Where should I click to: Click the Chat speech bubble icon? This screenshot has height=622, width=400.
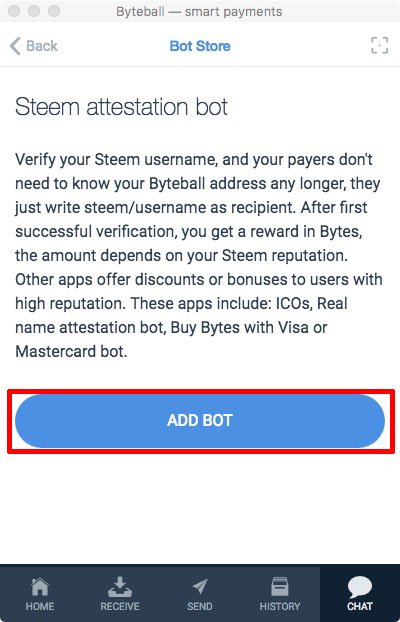point(360,587)
